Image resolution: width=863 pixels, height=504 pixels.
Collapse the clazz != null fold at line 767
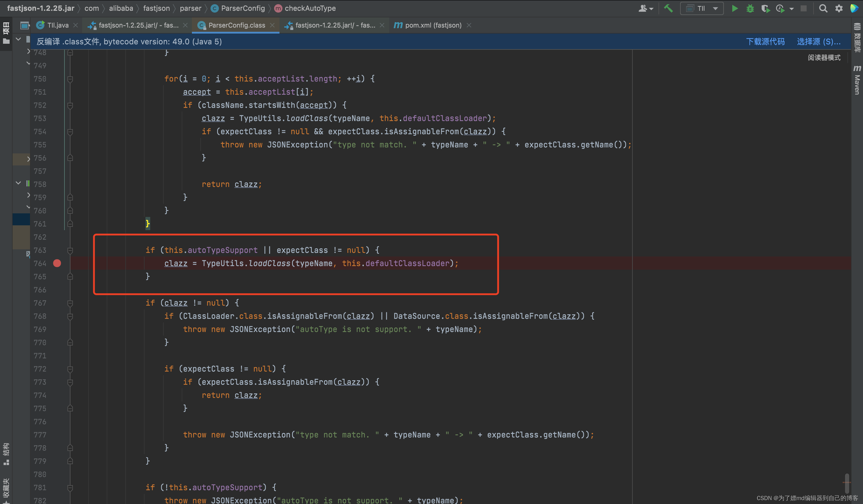(70, 303)
